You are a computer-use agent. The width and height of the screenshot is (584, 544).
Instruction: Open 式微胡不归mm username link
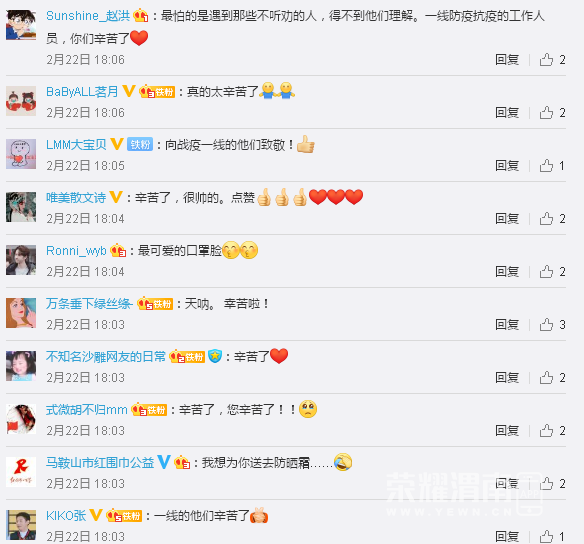tap(87, 410)
